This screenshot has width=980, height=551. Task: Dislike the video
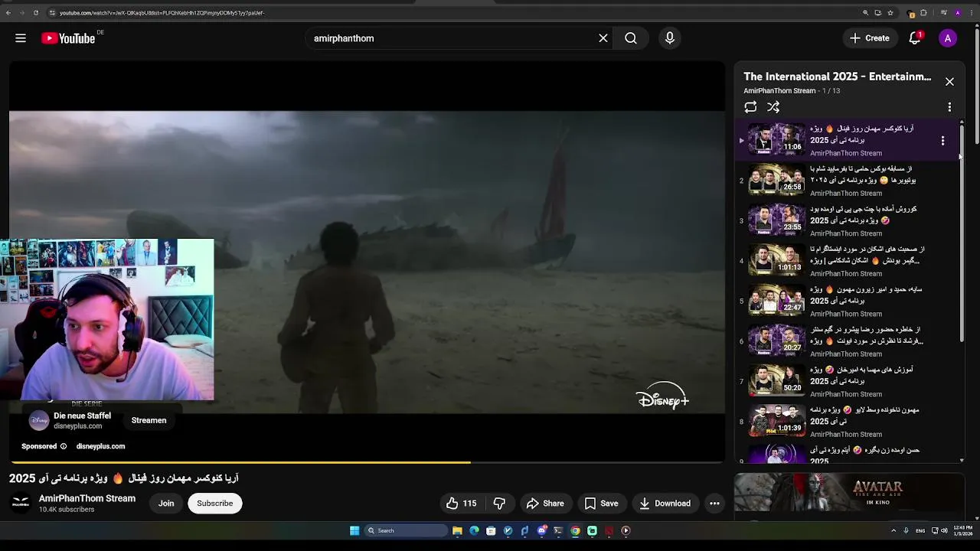click(499, 504)
